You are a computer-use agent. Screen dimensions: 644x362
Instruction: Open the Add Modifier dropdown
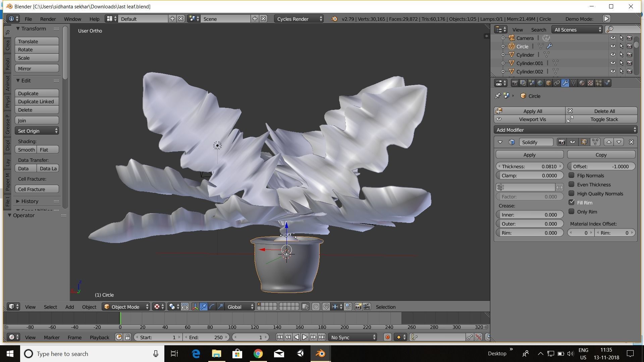click(x=566, y=130)
